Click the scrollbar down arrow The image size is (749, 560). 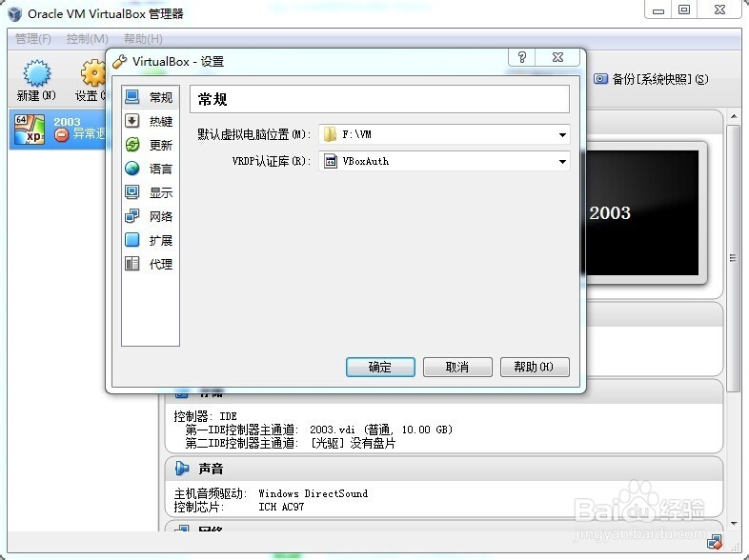734,523
